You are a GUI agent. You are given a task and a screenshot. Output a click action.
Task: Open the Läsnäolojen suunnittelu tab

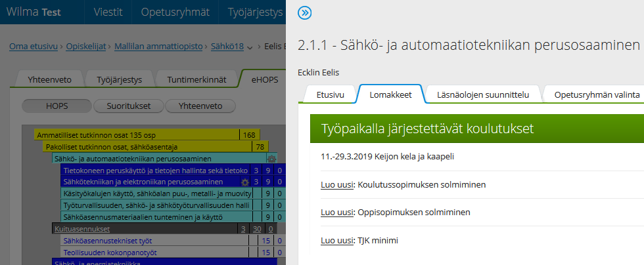click(x=482, y=94)
